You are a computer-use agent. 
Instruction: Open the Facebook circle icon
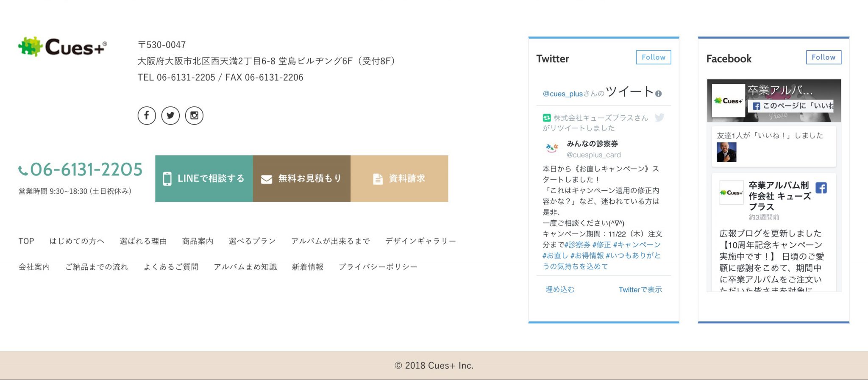point(147,115)
